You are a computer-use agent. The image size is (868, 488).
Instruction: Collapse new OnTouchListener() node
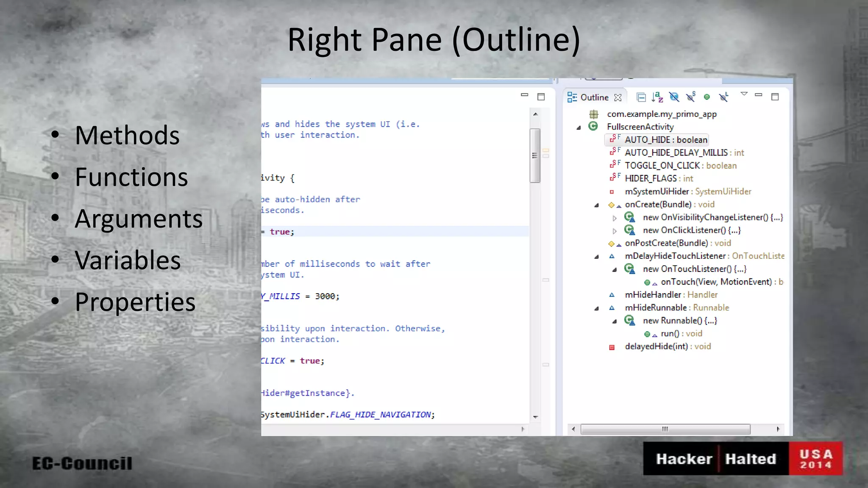tap(614, 270)
